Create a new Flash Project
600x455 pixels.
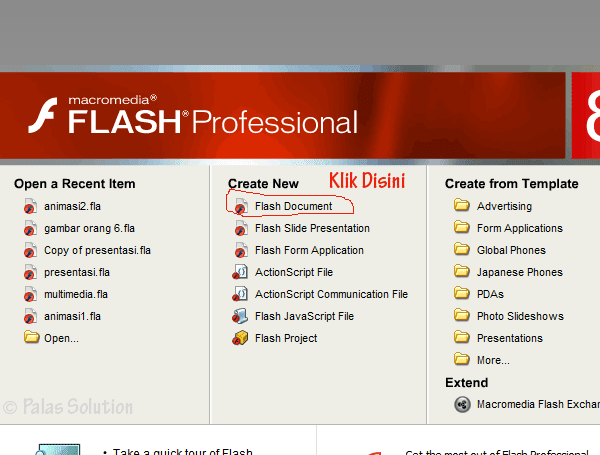(286, 339)
